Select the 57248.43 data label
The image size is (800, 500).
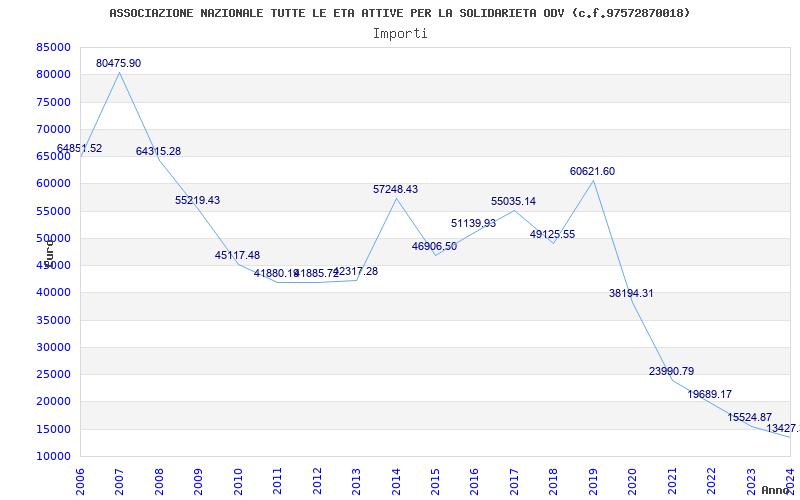(395, 189)
